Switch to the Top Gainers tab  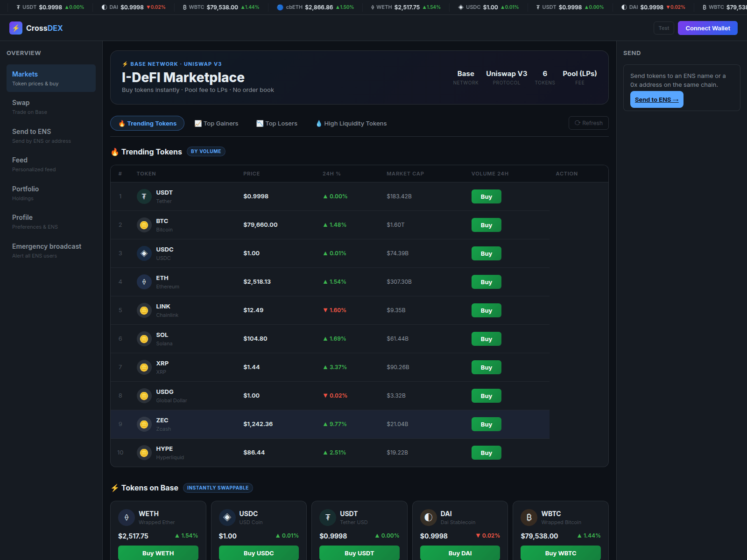click(x=216, y=123)
